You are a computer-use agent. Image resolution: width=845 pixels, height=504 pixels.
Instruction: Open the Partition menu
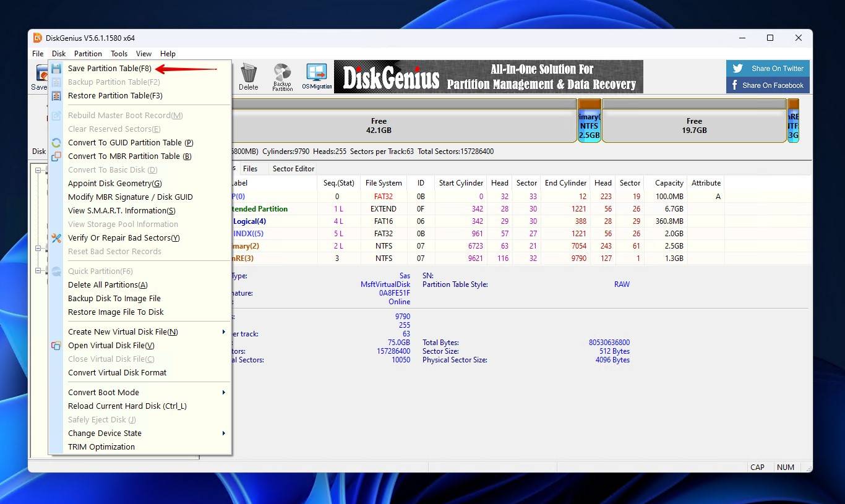88,54
